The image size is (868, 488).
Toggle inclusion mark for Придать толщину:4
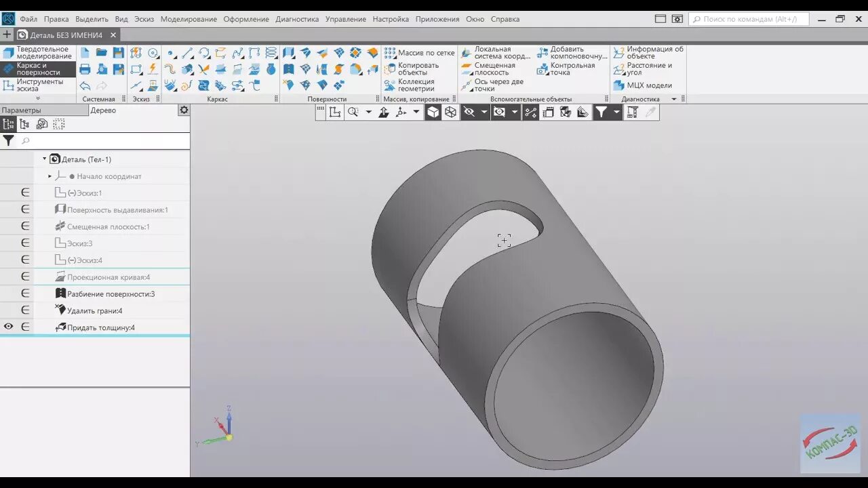[x=25, y=327]
